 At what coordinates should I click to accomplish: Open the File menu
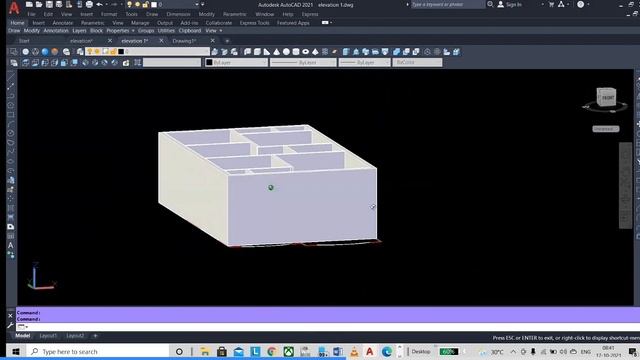tap(31, 14)
